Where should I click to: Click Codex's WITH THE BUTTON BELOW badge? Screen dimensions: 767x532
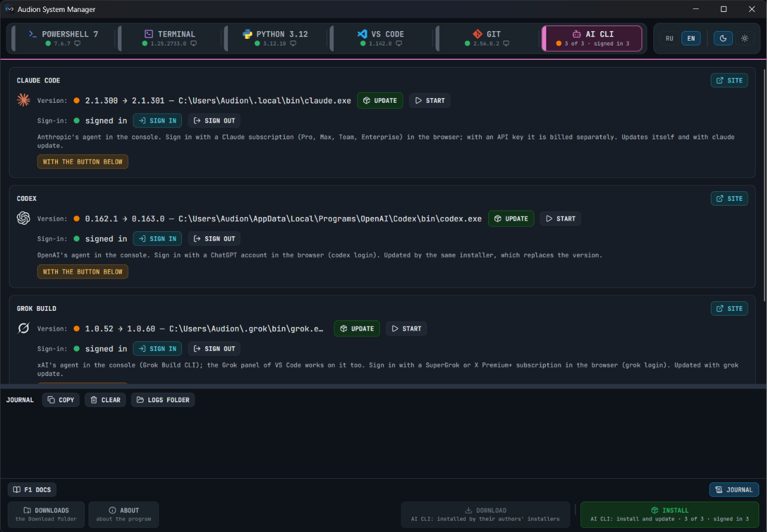[83, 272]
